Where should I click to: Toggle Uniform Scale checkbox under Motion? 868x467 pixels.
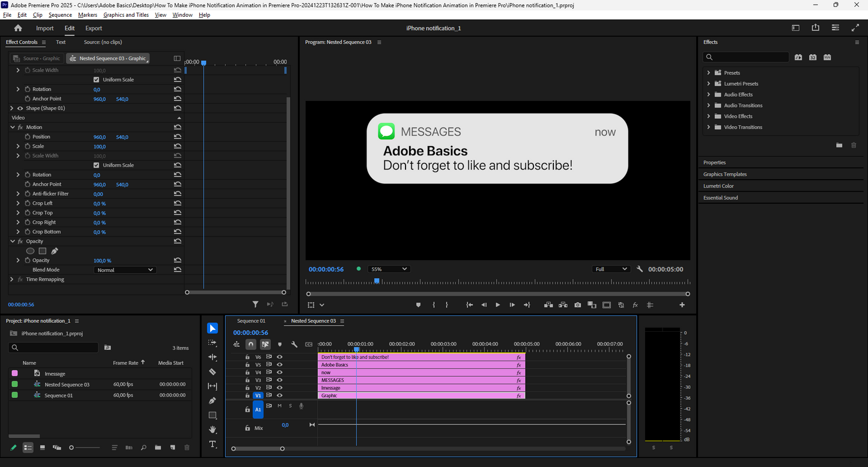(96, 165)
